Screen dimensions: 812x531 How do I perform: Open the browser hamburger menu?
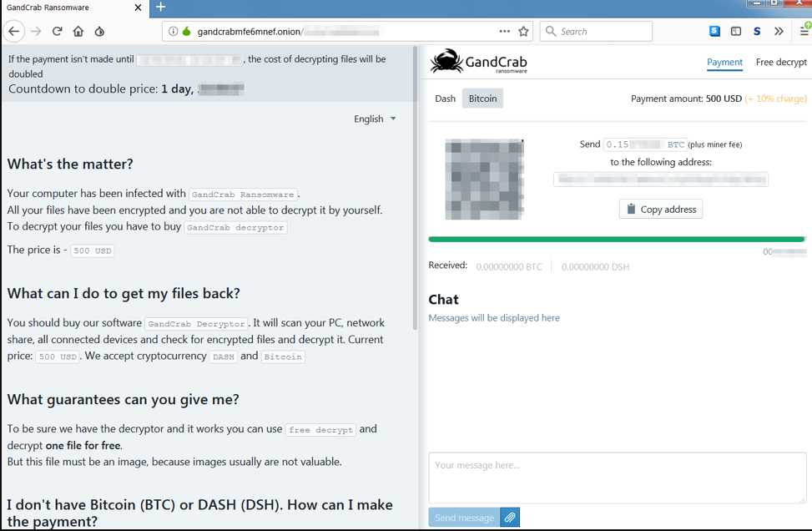(804, 31)
